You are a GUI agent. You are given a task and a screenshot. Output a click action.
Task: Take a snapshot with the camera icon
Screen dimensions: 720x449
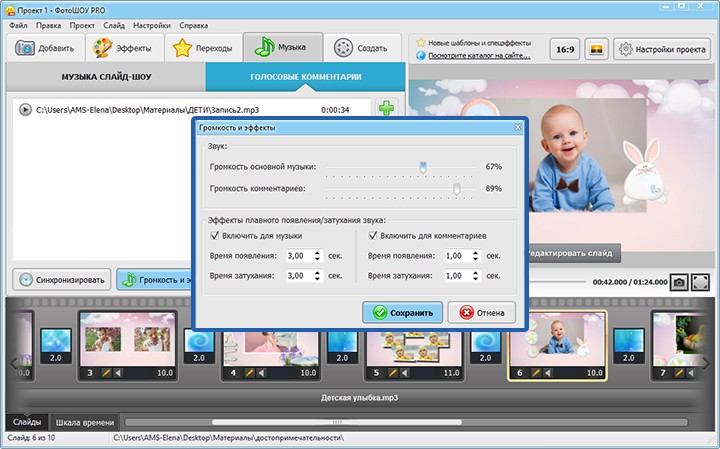(x=679, y=282)
